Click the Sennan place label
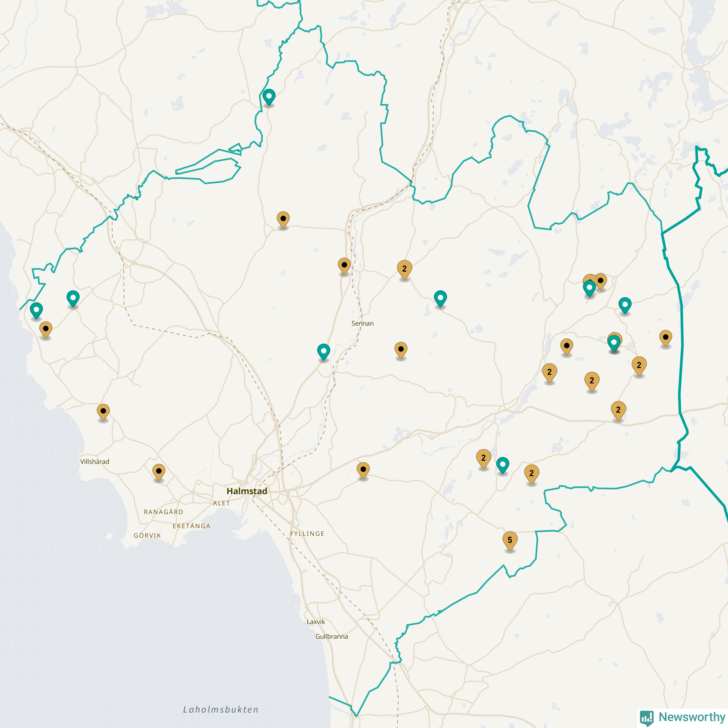The image size is (728, 728). [362, 323]
